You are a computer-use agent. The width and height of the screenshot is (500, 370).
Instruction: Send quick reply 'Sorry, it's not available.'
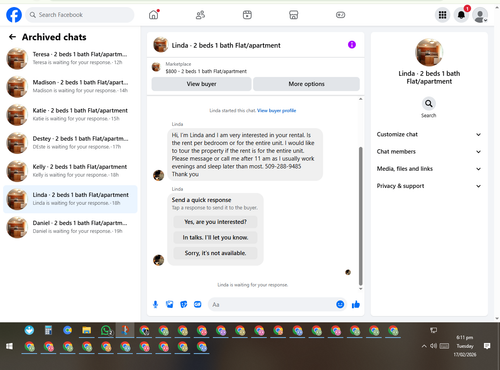tap(215, 253)
